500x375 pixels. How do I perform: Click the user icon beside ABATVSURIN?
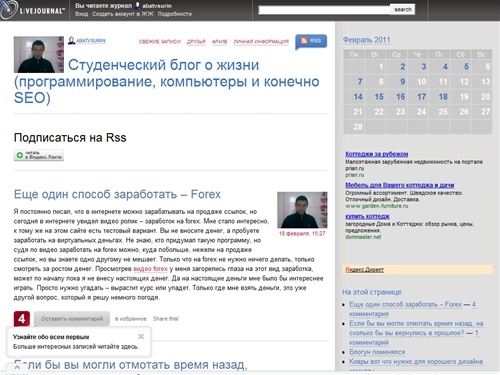coord(71,40)
